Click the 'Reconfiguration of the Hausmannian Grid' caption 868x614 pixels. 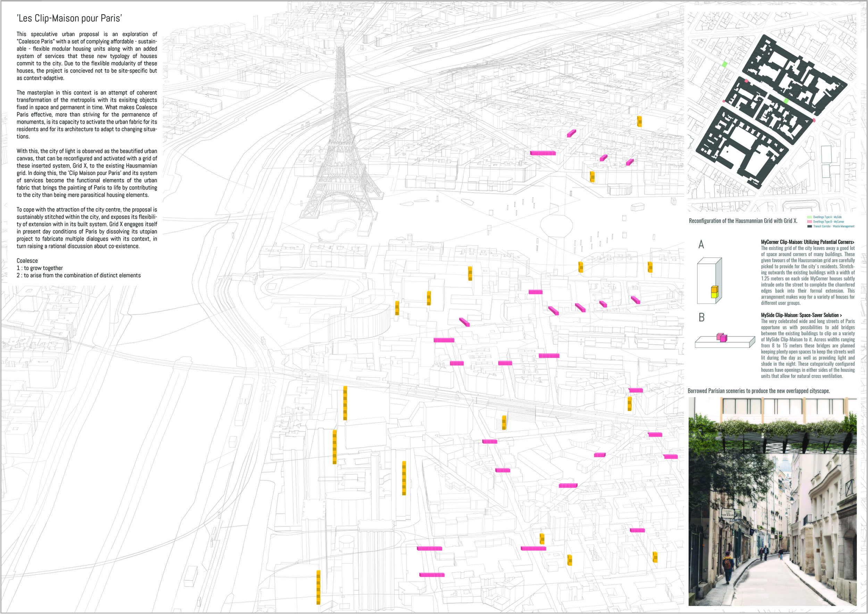(743, 221)
